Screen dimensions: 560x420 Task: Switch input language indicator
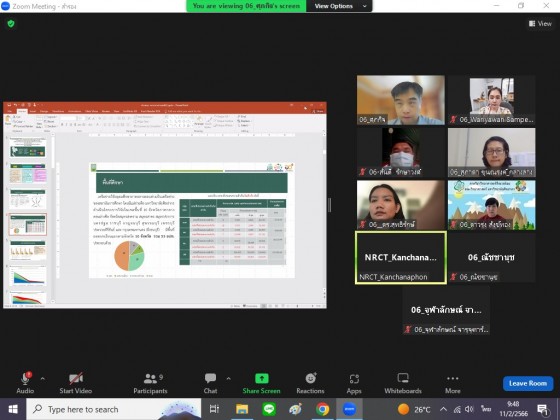coord(485,409)
